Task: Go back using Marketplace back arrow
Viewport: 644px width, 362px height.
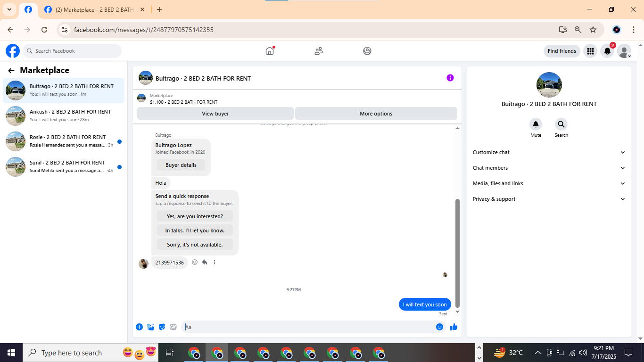Action: (11, 71)
